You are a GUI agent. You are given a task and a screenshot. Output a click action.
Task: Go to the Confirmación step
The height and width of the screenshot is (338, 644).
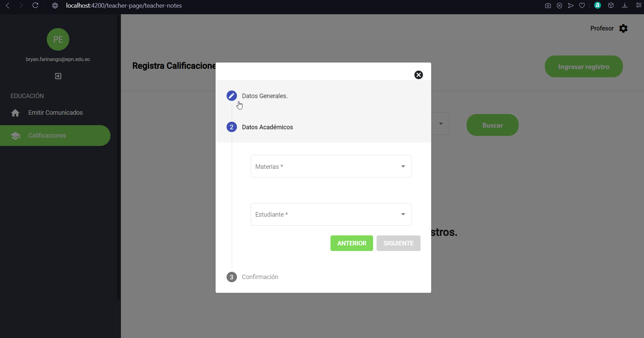(x=260, y=277)
